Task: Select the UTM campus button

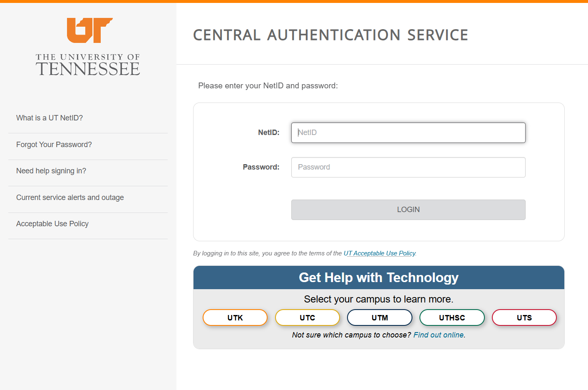Action: pyautogui.click(x=380, y=317)
